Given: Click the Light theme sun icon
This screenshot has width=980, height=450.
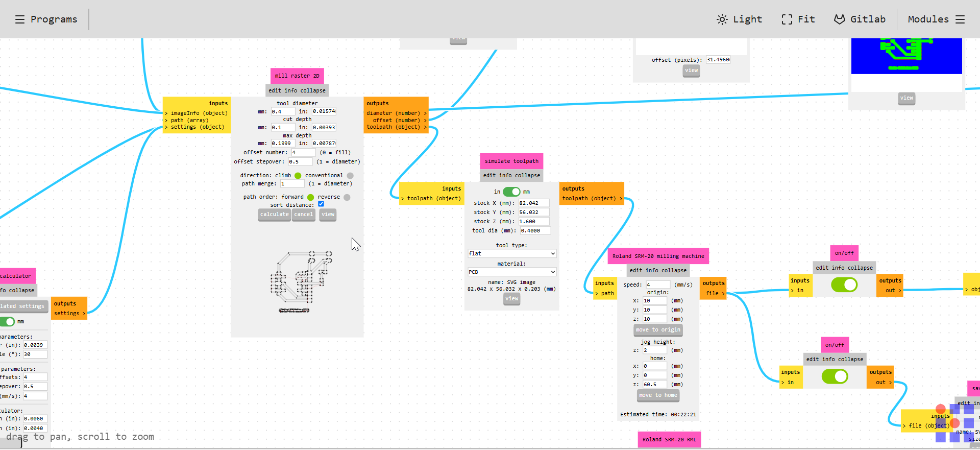Looking at the screenshot, I should [x=722, y=19].
